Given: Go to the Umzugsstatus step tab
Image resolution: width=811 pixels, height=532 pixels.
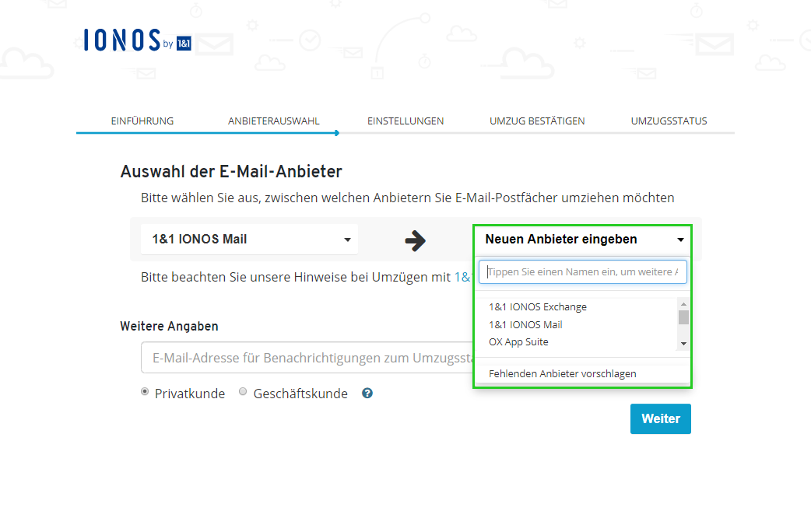Looking at the screenshot, I should 669,121.
